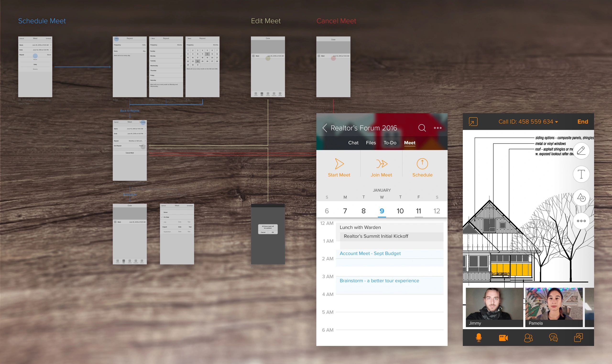Expand the Call ID dropdown arrow
612x364 pixels.
click(557, 122)
